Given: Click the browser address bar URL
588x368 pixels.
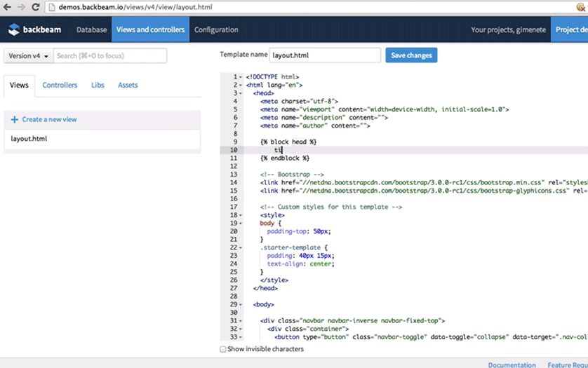Looking at the screenshot, I should point(135,7).
